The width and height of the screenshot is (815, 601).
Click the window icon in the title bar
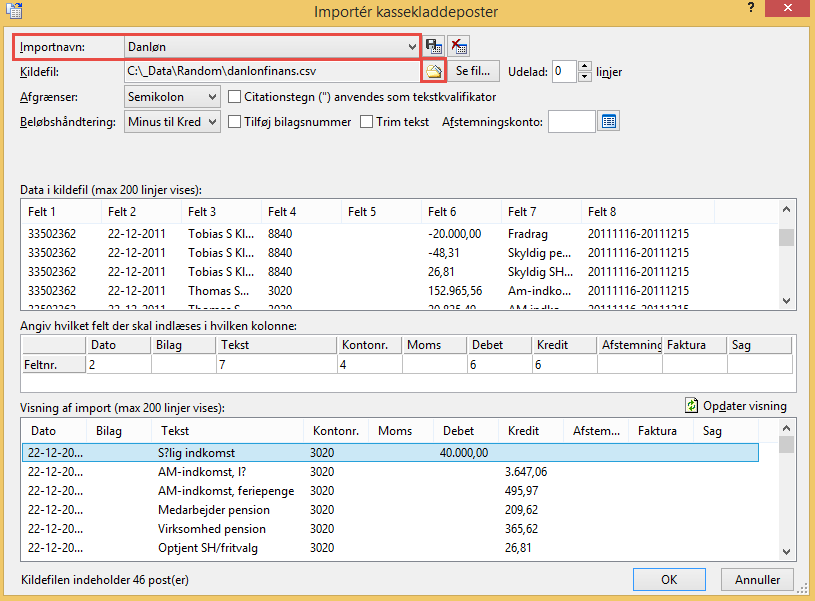tap(11, 10)
